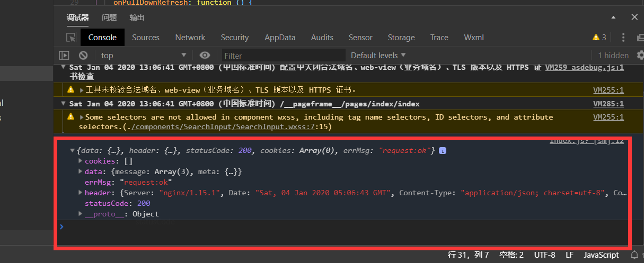The image size is (644, 263).
Task: Open the index.js? [sm]:12 source link
Action: point(587,141)
